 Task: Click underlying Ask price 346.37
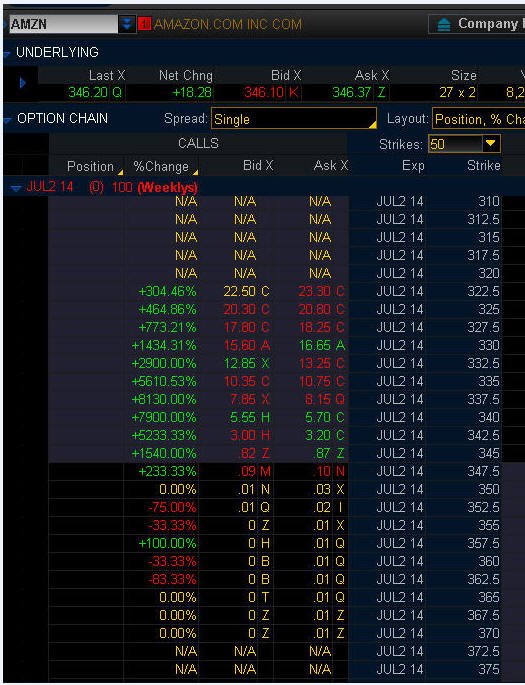pos(352,92)
